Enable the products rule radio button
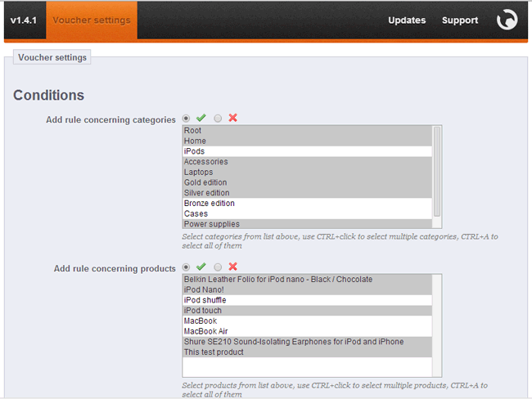 [187, 267]
